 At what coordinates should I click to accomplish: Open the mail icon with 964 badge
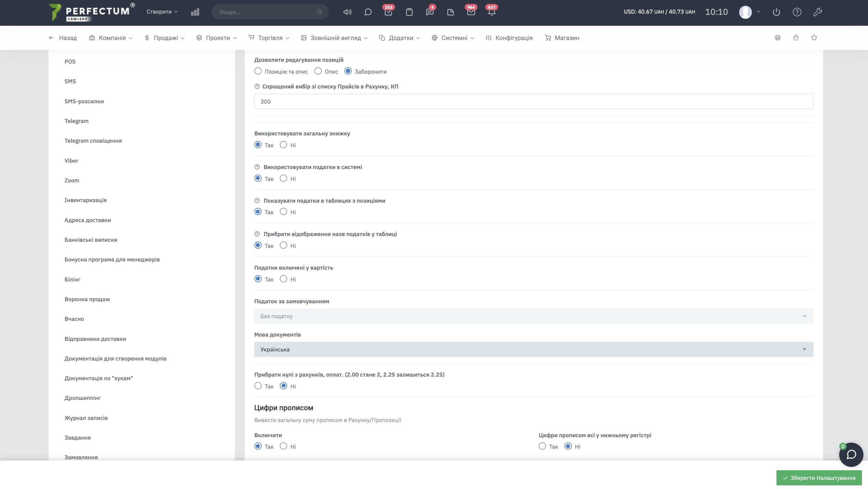coord(471,12)
